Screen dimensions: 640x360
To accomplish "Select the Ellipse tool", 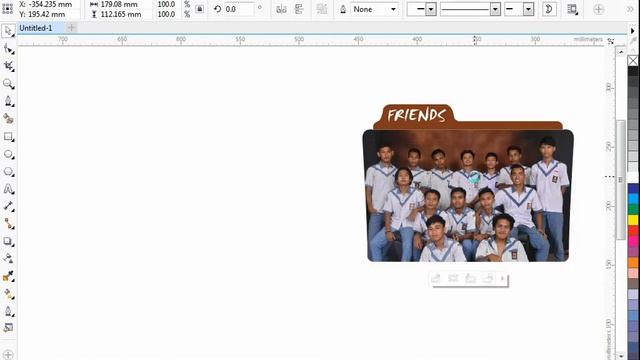I will (8, 154).
